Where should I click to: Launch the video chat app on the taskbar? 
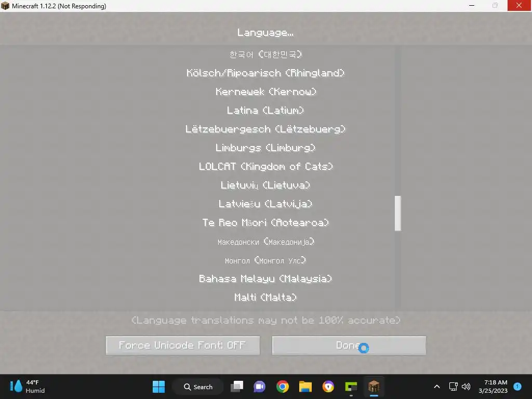point(260,387)
